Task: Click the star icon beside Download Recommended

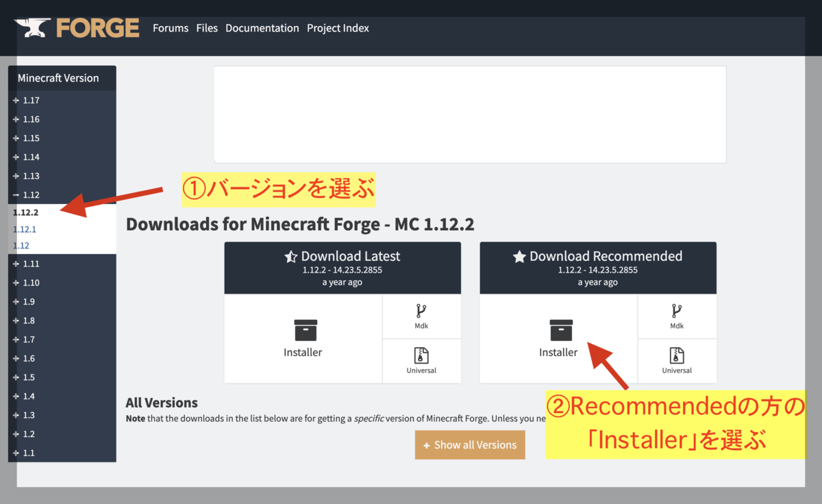Action: tap(519, 257)
